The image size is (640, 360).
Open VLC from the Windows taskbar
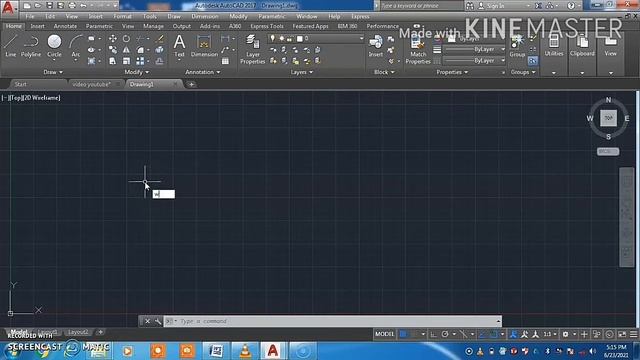point(245,351)
